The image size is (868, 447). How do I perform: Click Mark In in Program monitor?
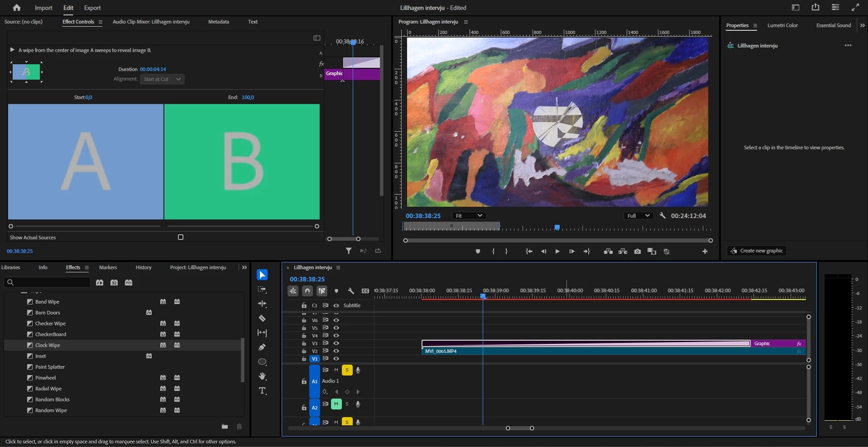493,252
